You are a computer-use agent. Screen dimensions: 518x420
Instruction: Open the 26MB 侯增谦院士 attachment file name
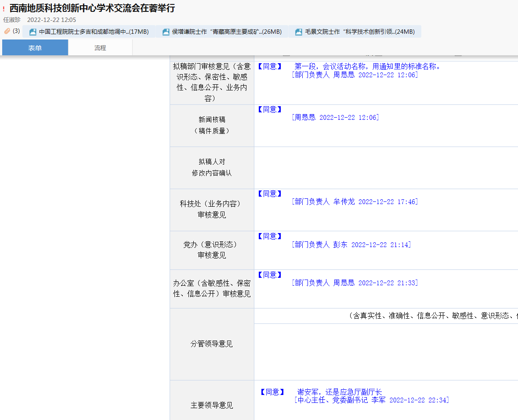point(227,32)
